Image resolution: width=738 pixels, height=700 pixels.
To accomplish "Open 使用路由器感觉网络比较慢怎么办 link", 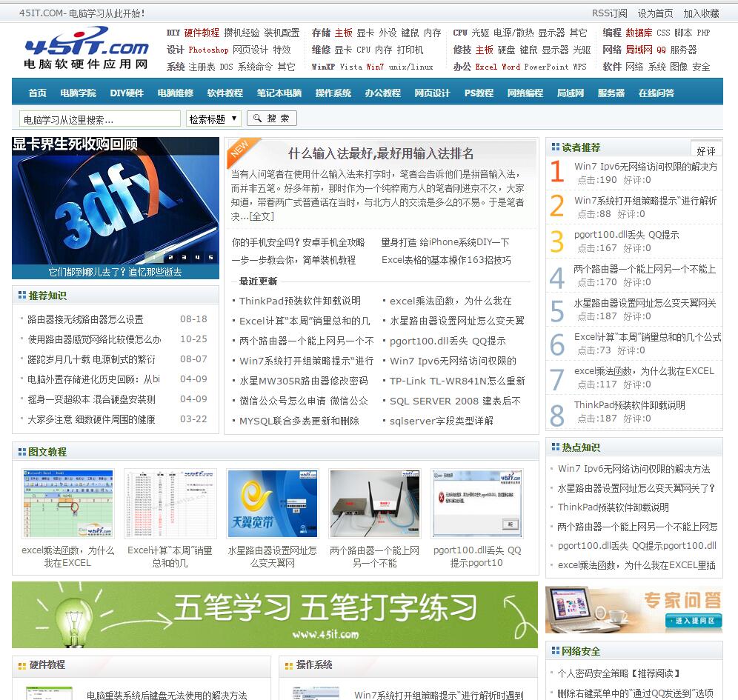I will click(x=94, y=339).
